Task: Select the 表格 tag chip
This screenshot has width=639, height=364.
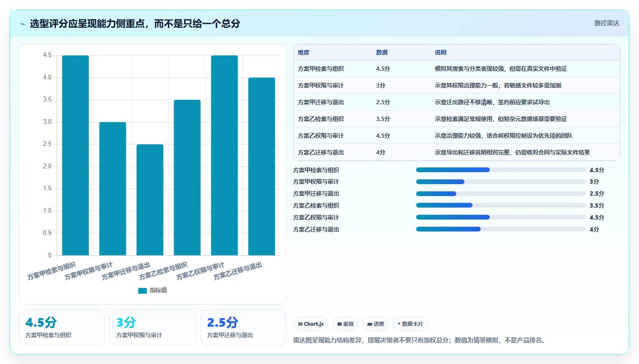Action: pos(345,324)
